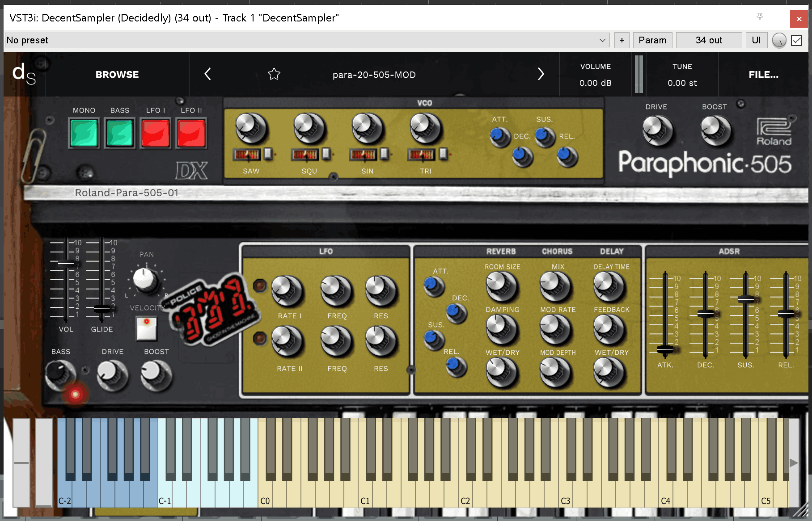This screenshot has width=812, height=521.
Task: Click the LFO RATE II knob
Action: 287,340
